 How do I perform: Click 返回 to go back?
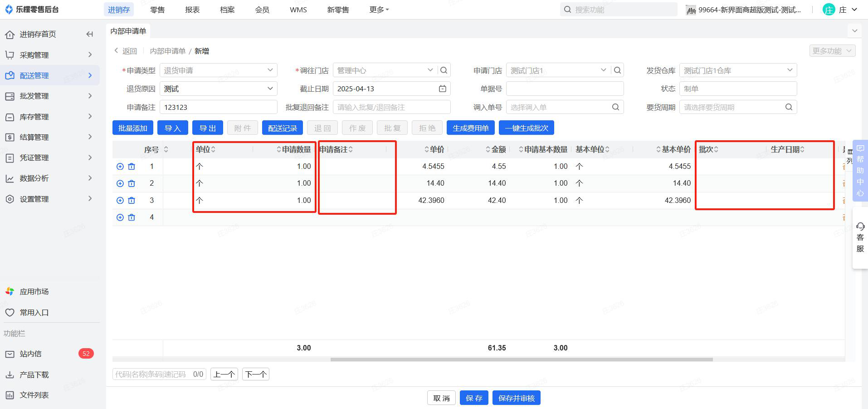(126, 51)
